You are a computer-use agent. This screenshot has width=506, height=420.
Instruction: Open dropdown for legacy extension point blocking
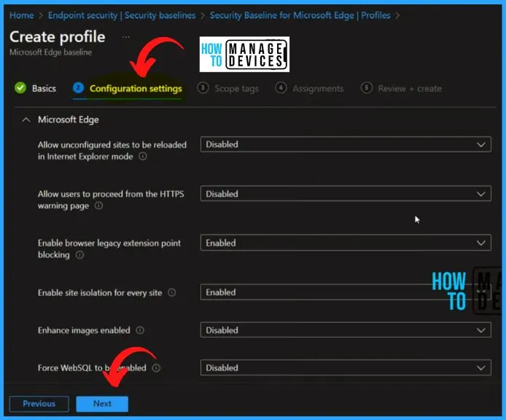[x=346, y=243]
